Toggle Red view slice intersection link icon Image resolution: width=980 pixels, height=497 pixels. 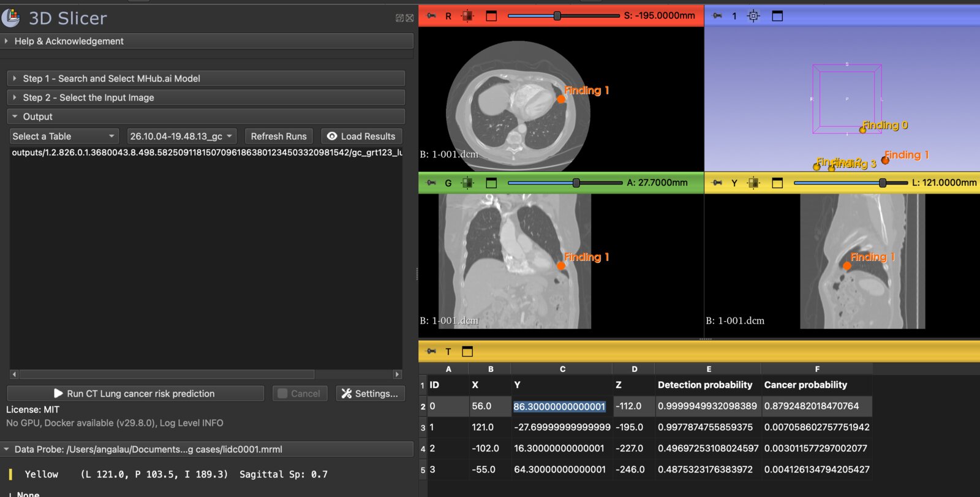[467, 16]
